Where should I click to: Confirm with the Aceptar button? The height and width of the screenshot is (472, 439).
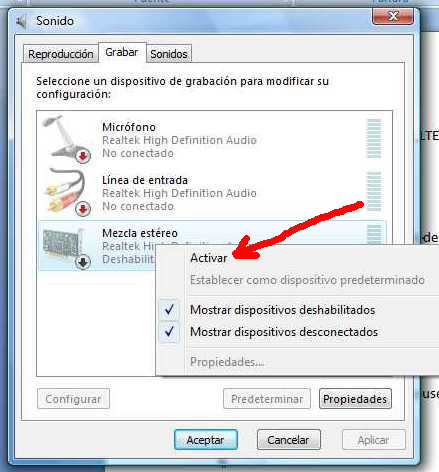(x=206, y=440)
